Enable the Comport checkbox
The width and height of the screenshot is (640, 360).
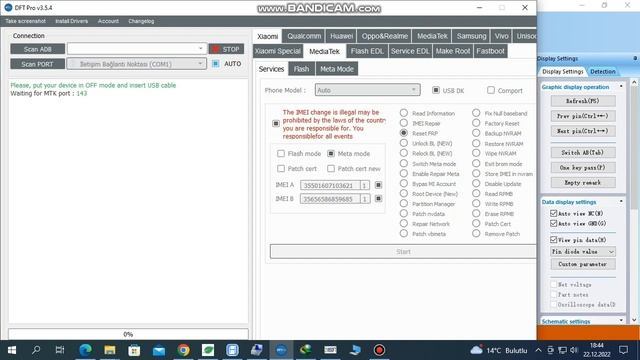[x=491, y=90]
